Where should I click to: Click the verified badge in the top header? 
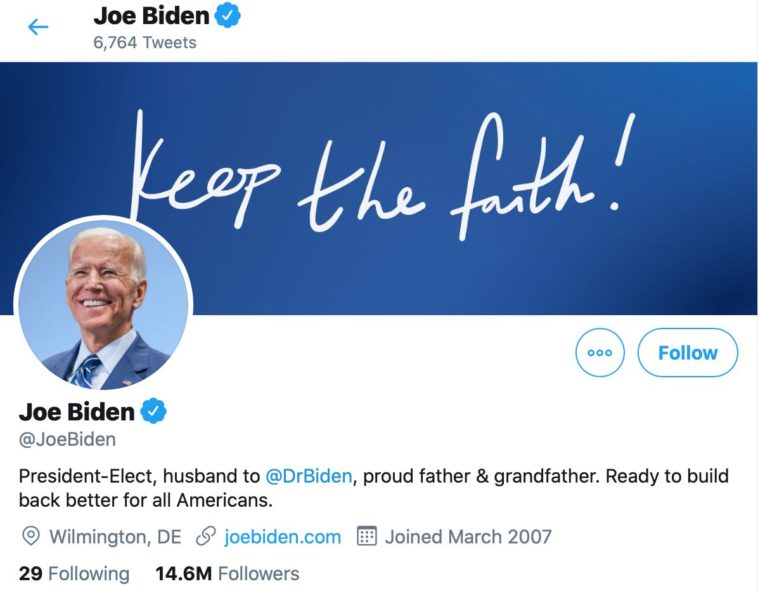click(x=229, y=16)
